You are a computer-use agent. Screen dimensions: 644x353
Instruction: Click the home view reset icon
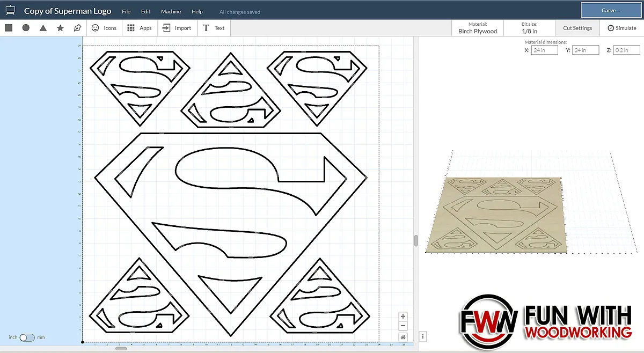403,337
